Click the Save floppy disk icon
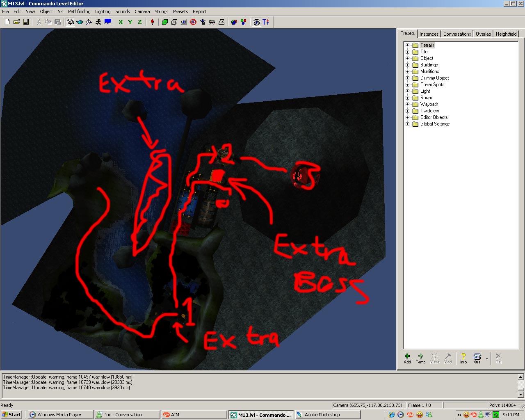525x420 pixels. pos(26,22)
